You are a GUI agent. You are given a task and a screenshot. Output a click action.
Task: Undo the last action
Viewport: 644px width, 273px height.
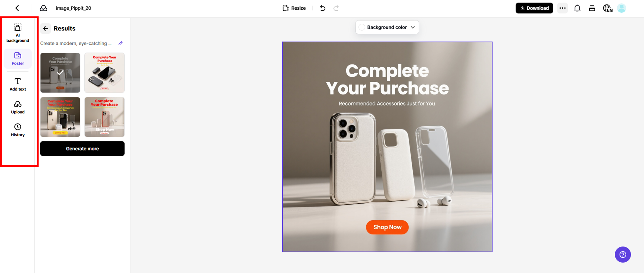[322, 8]
